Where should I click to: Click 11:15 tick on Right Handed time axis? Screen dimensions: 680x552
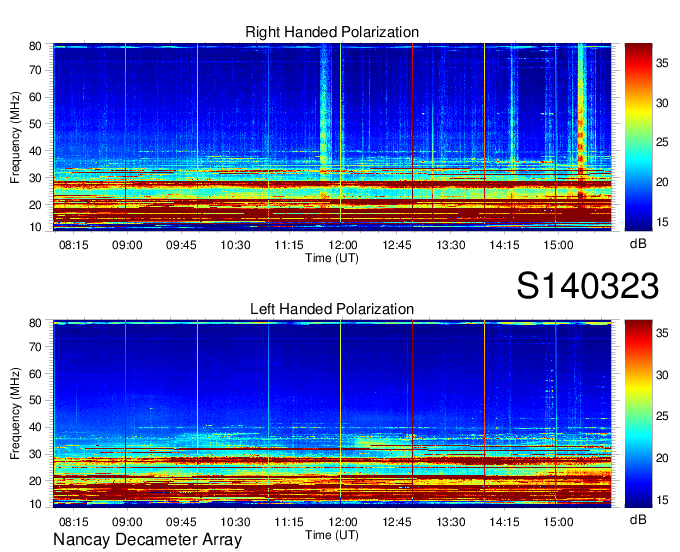coord(289,245)
